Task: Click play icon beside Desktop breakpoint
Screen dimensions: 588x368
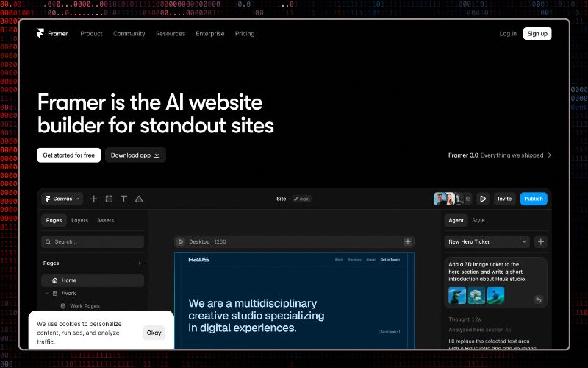Action: [x=181, y=242]
